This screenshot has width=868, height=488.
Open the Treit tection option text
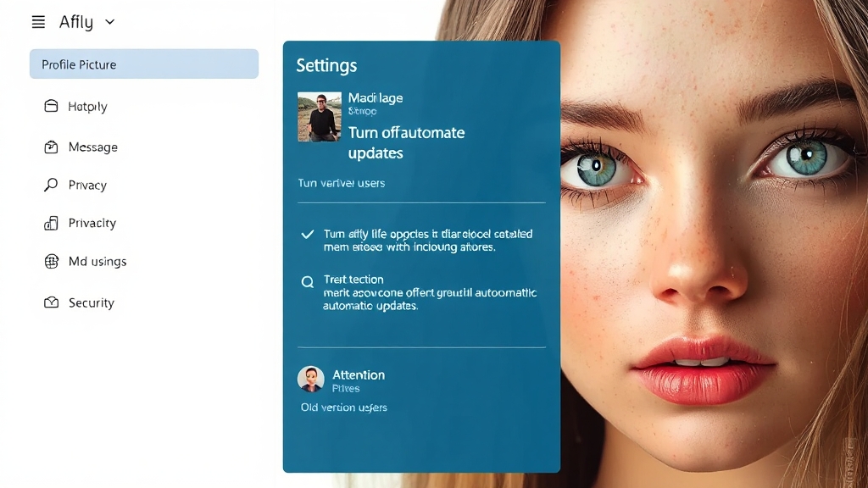pos(353,279)
